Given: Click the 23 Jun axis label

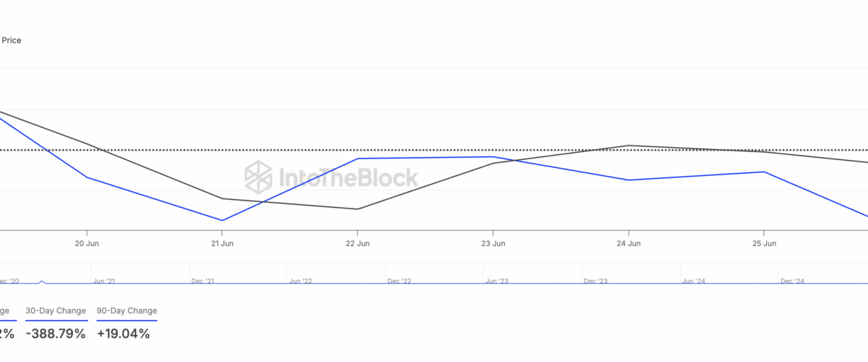Looking at the screenshot, I should point(493,244).
